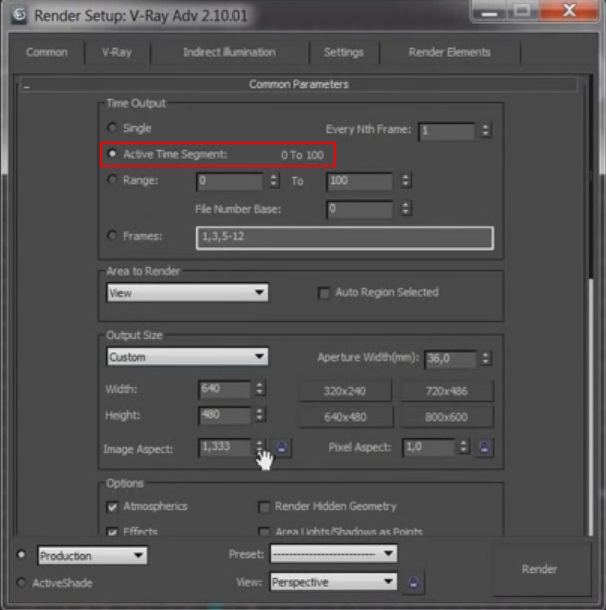The image size is (606, 610).
Task: Click the lock icon beside View dropdown
Action: tap(414, 582)
